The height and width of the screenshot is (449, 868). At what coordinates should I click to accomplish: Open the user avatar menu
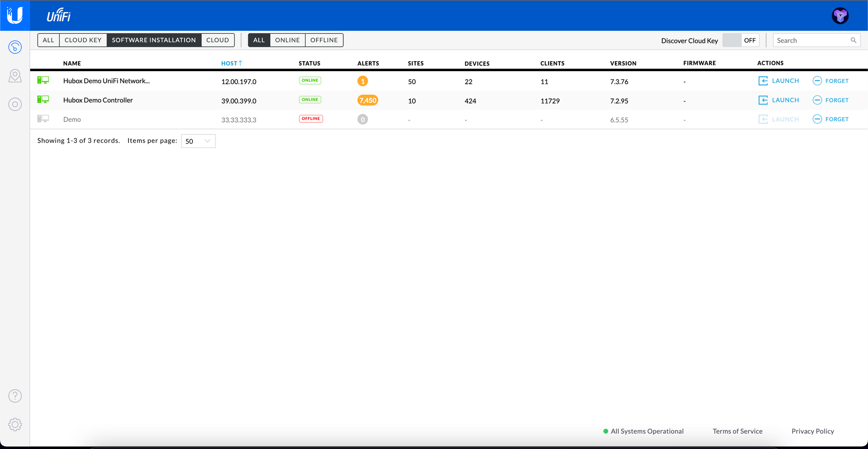840,16
